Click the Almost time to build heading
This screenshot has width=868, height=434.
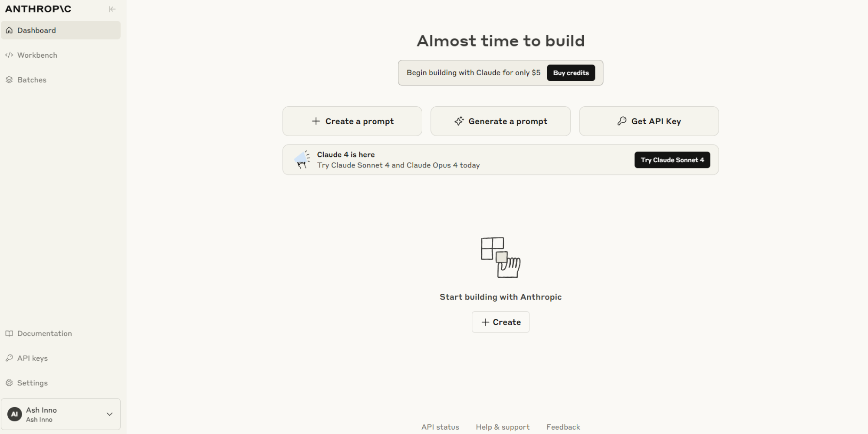(500, 41)
